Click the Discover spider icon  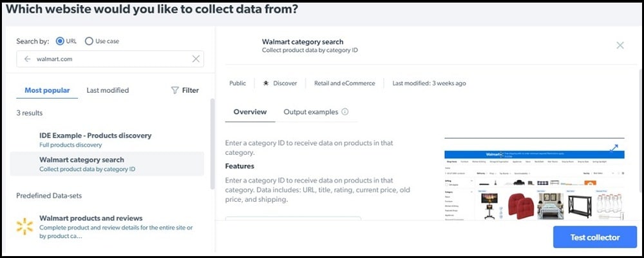pyautogui.click(x=266, y=83)
